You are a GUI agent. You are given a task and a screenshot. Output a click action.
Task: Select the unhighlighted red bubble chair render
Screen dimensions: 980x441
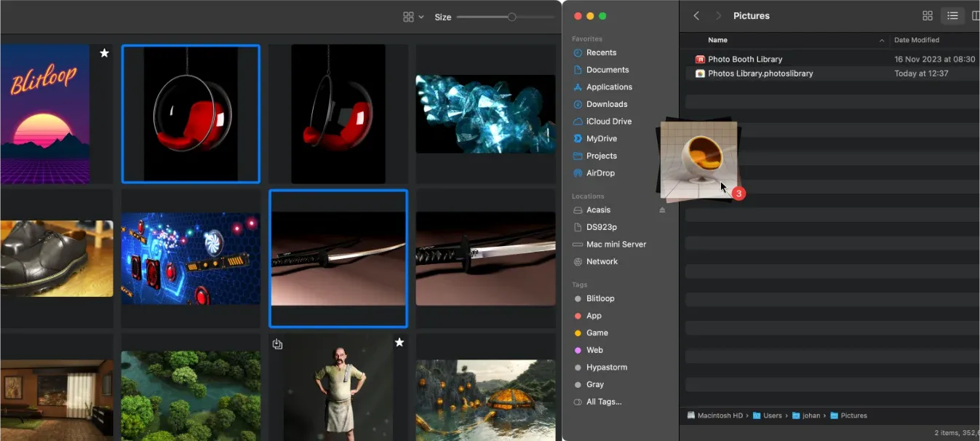[x=338, y=114]
